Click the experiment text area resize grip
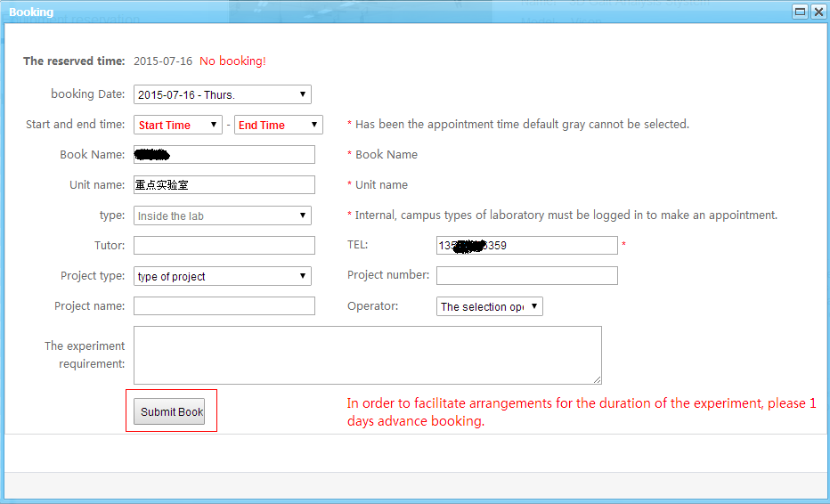The image size is (830, 504). pyautogui.click(x=598, y=379)
